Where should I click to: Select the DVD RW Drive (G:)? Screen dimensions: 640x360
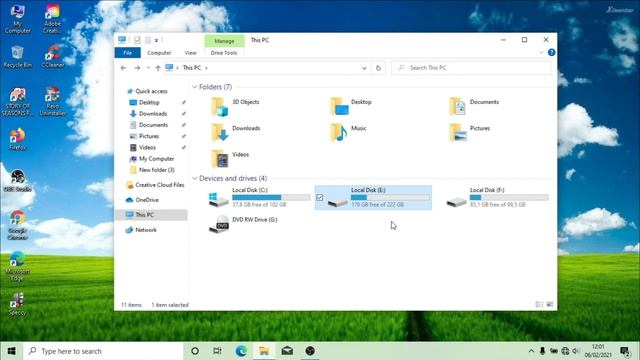coord(243,224)
